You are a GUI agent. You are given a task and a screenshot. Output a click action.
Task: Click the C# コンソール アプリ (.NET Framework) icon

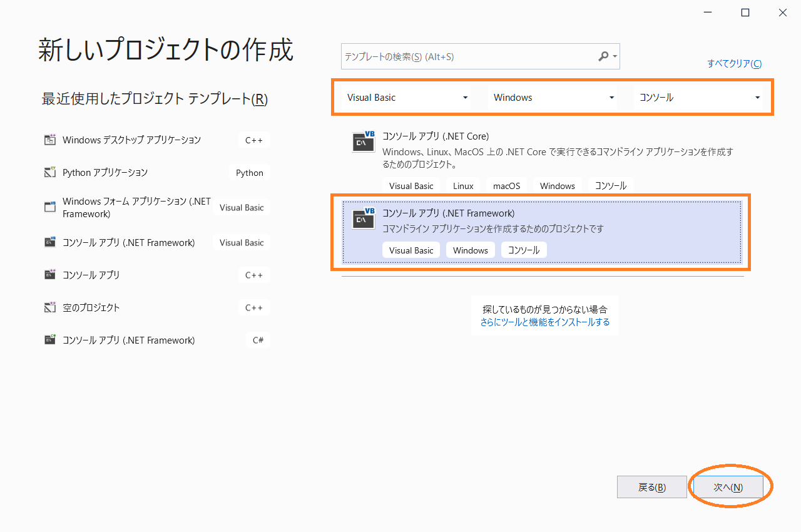click(50, 340)
